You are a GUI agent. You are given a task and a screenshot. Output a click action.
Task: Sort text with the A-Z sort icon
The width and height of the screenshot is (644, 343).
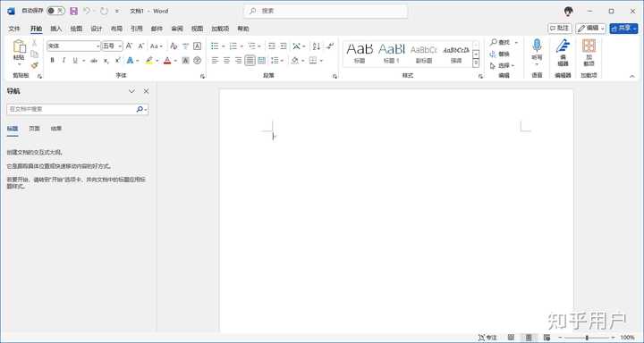317,46
